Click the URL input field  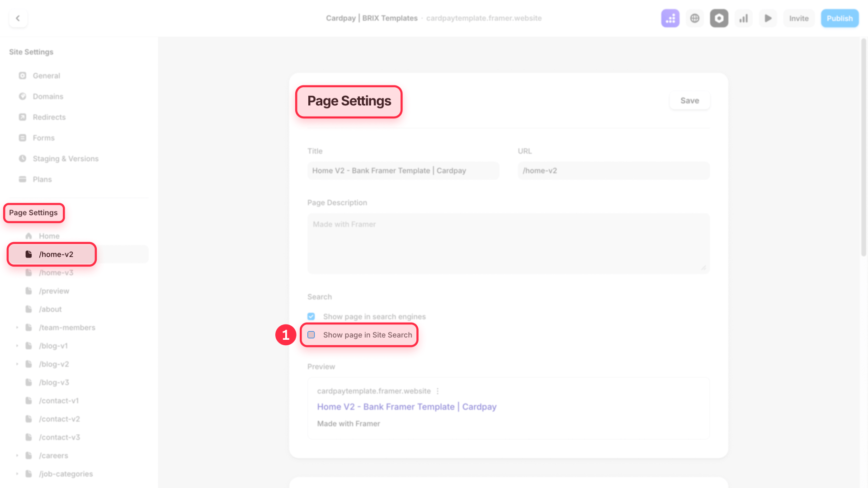pos(613,170)
